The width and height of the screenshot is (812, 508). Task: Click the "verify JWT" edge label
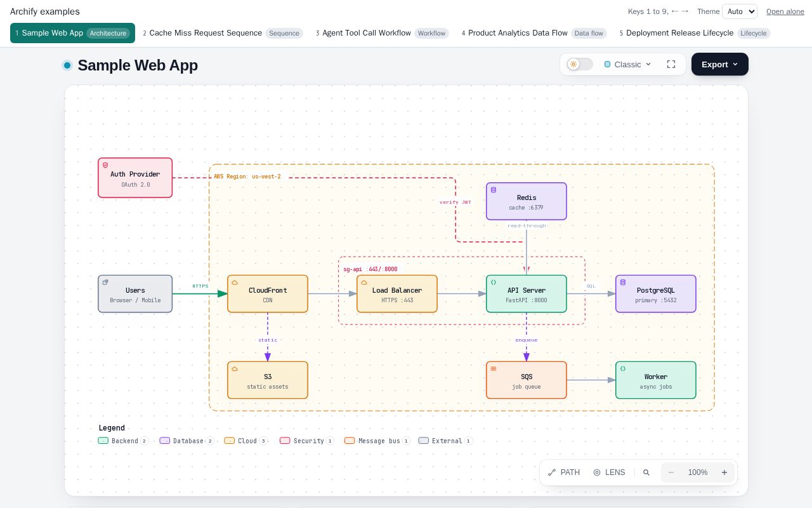(x=455, y=203)
